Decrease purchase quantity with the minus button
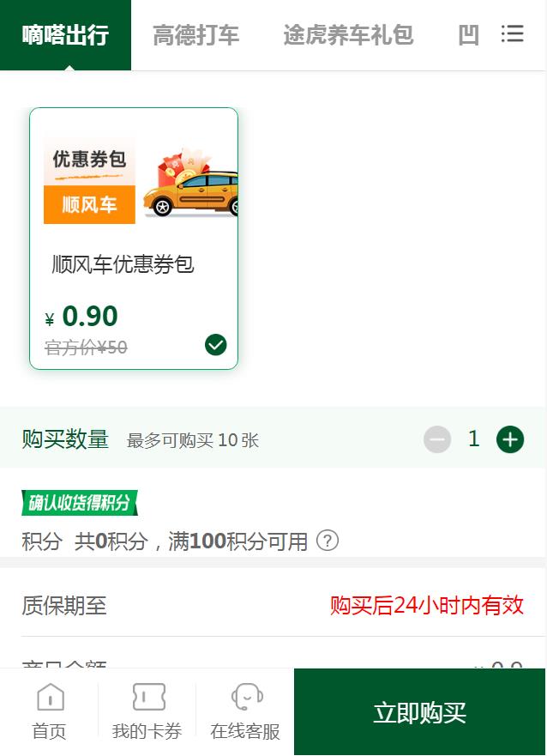 click(437, 440)
